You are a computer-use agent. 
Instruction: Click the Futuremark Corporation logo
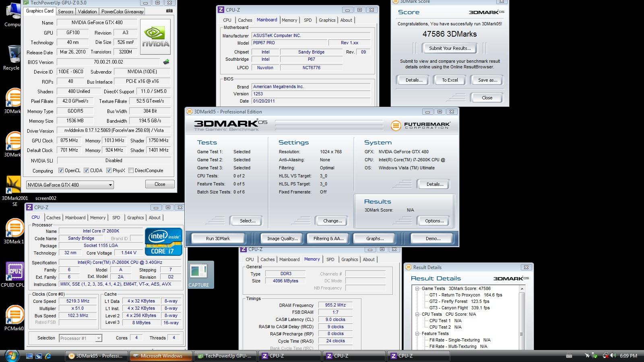coord(420,125)
